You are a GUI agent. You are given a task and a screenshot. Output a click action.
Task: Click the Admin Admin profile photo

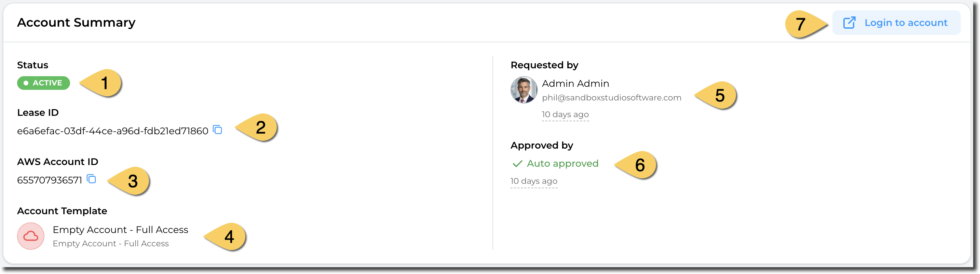coord(524,90)
